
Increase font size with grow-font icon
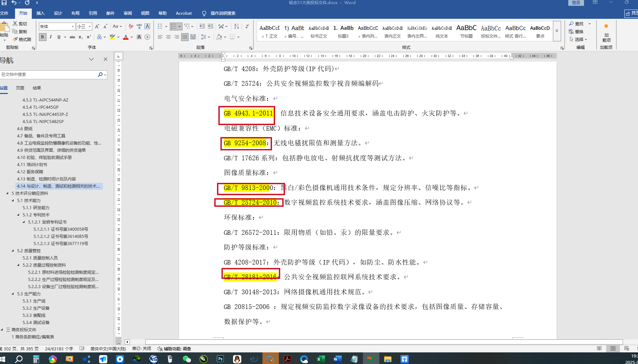[x=97, y=26]
